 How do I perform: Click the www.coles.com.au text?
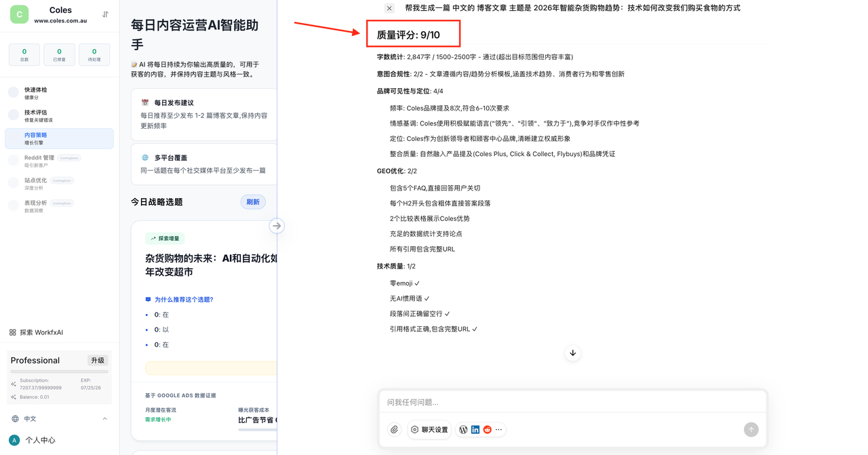point(60,21)
